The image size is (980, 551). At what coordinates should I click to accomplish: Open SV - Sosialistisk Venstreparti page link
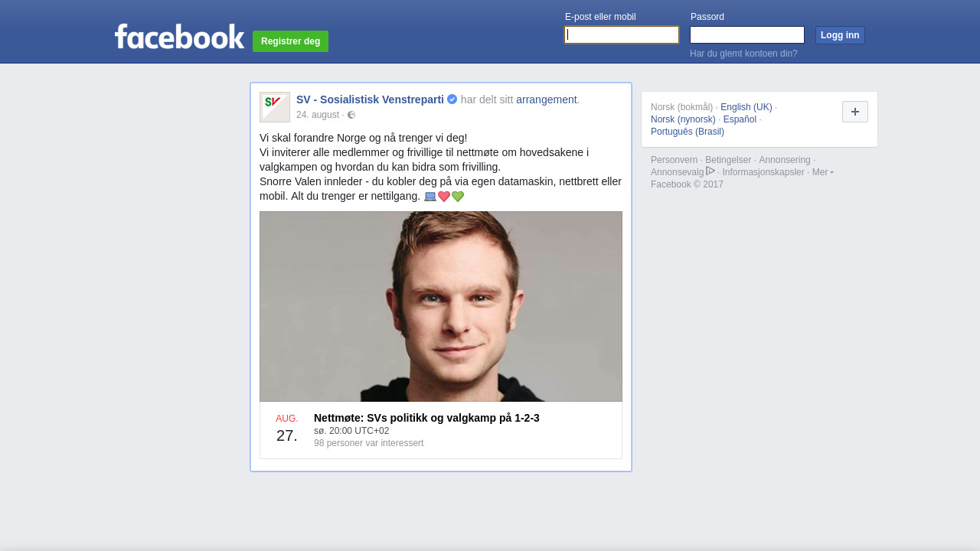tap(370, 99)
